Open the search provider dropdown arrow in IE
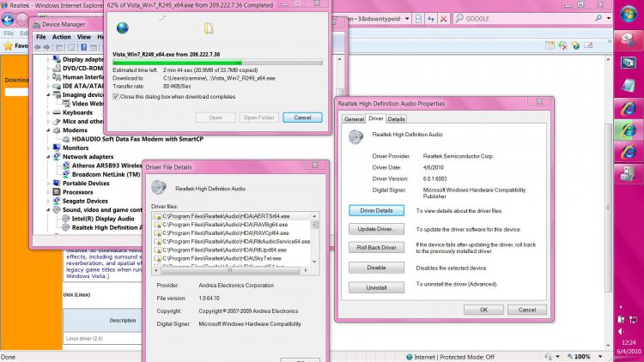This screenshot has width=644, height=362. [x=609, y=19]
